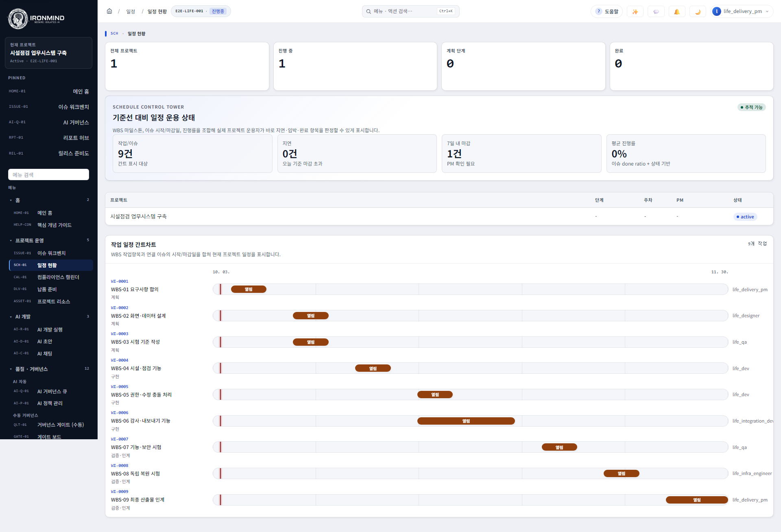Click the 도움말 help button
This screenshot has width=781, height=532.
606,11
